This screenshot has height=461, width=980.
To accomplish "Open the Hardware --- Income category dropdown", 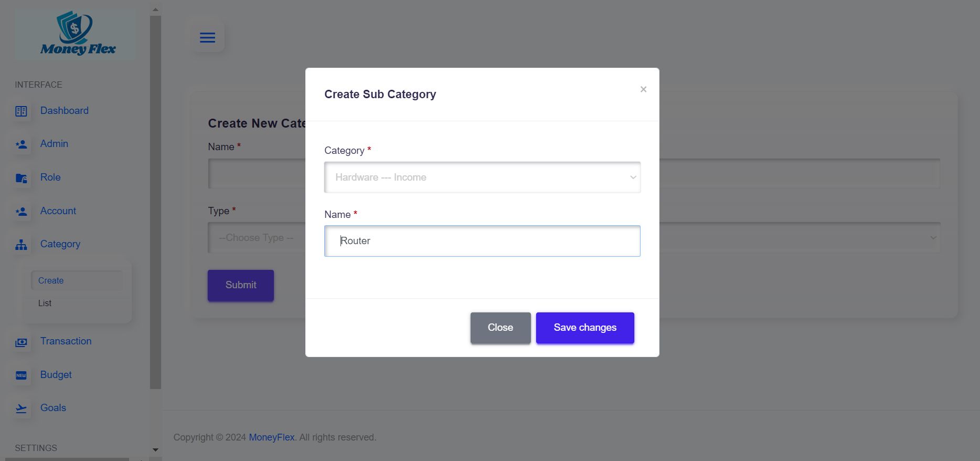I will pos(482,177).
